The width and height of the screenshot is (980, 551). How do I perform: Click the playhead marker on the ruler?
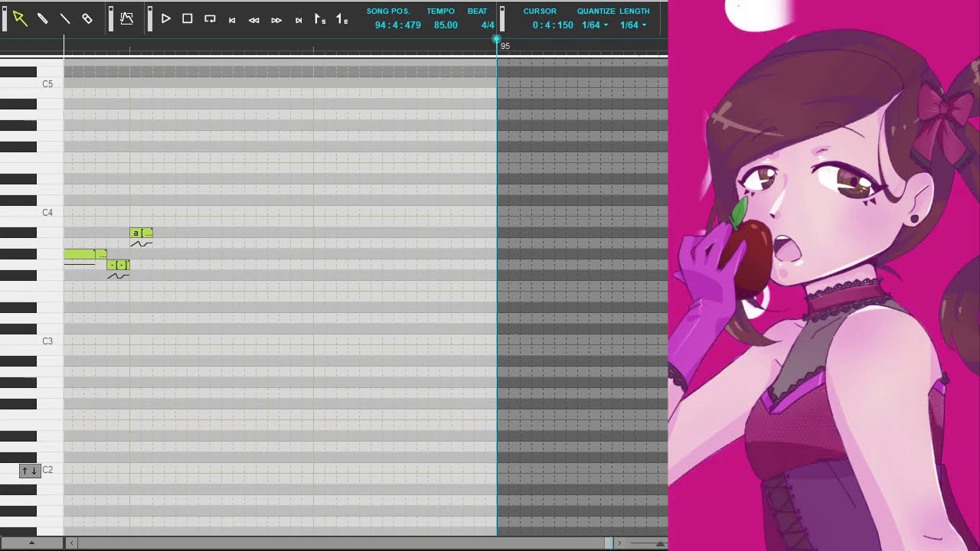tap(496, 40)
